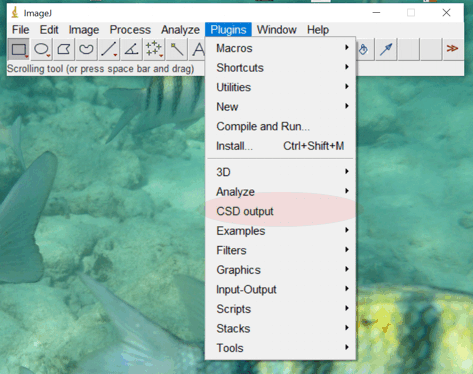
Task: Select the Freehand selection tool
Action: click(86, 49)
